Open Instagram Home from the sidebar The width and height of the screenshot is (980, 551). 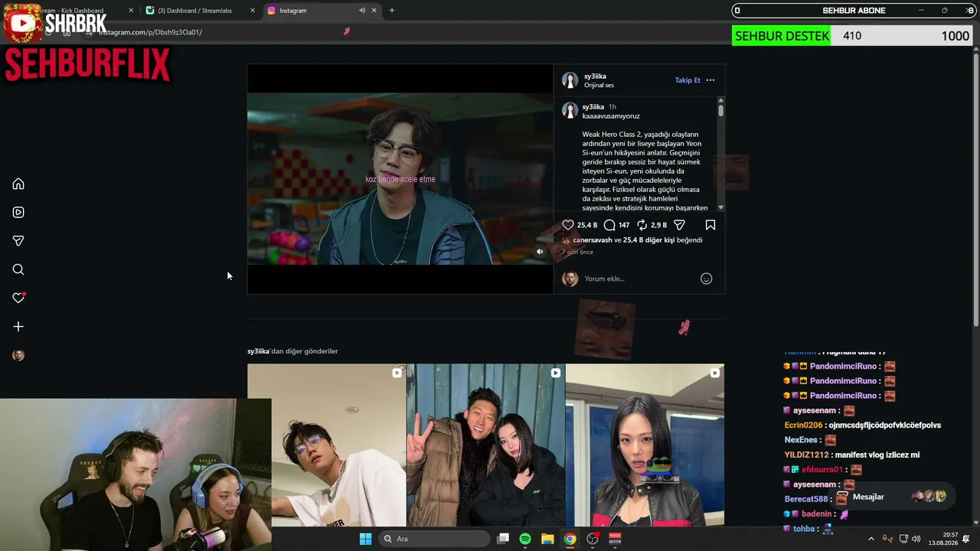tap(18, 184)
